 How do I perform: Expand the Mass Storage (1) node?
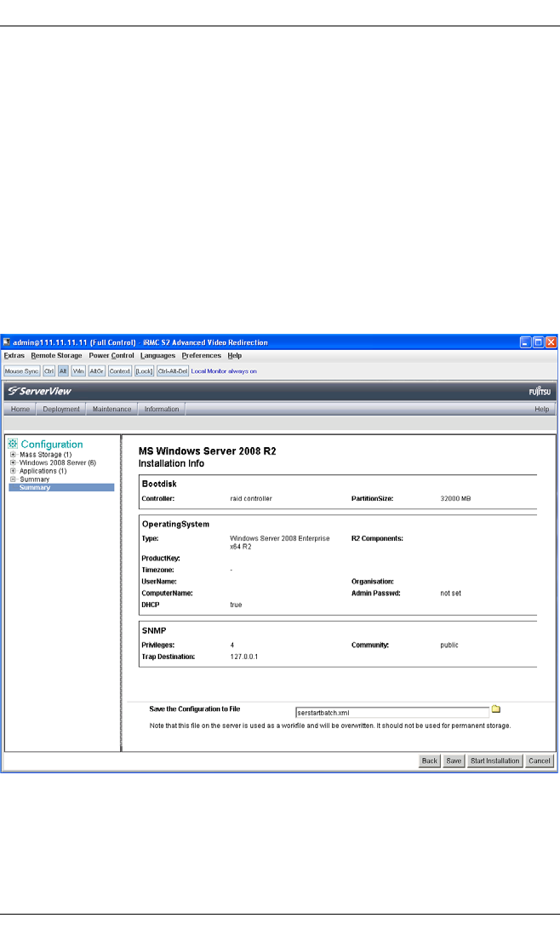[x=13, y=455]
